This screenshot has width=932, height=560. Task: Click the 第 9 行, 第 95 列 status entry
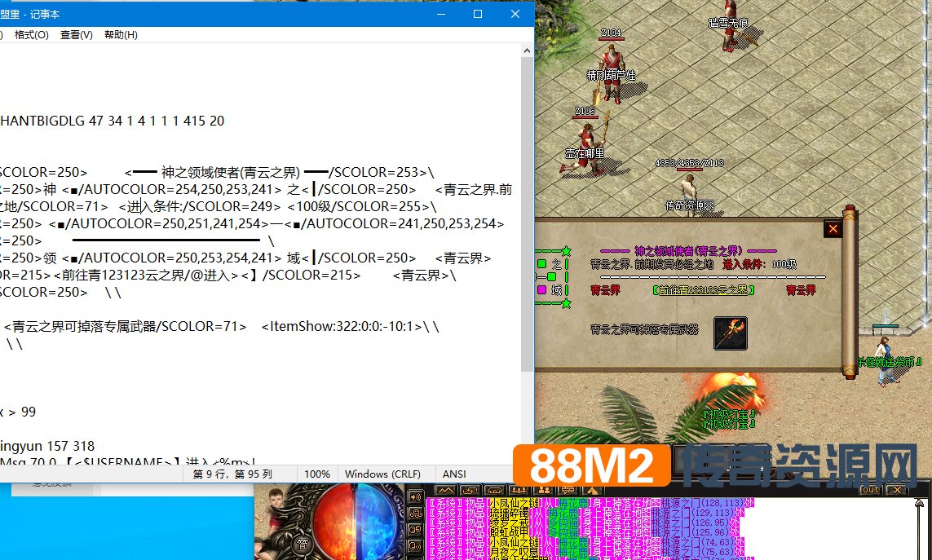coord(232,474)
